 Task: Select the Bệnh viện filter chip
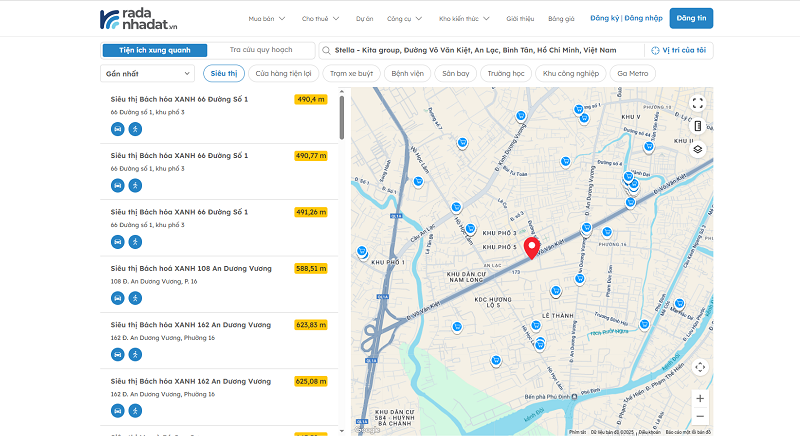(x=407, y=73)
